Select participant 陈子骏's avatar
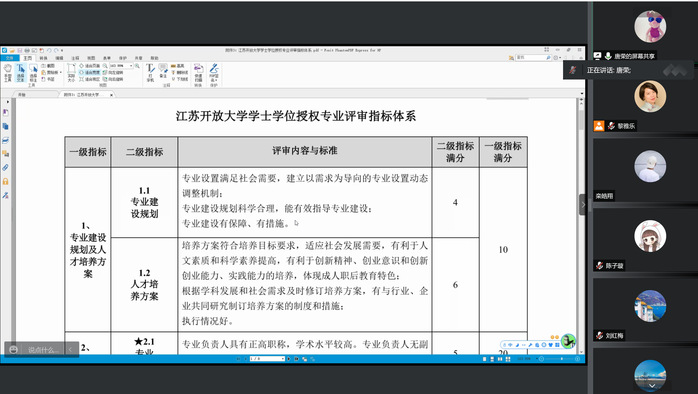This screenshot has width=698, height=394. 650,236
